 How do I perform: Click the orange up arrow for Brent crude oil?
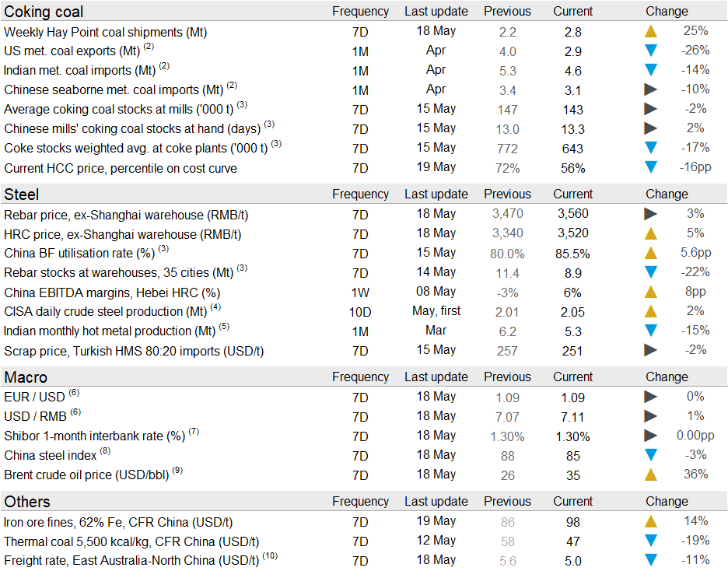tap(651, 475)
